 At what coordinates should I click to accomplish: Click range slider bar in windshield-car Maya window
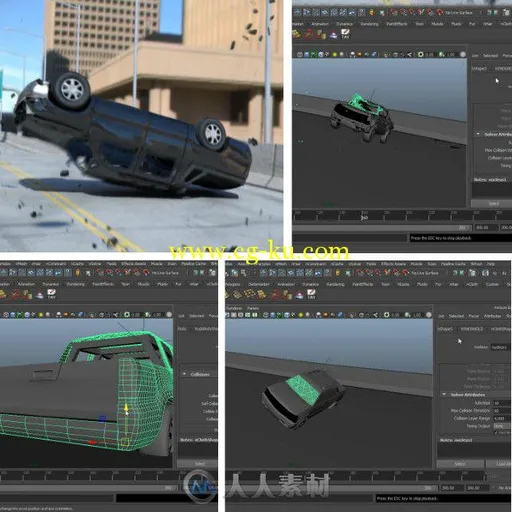[x=330, y=488]
